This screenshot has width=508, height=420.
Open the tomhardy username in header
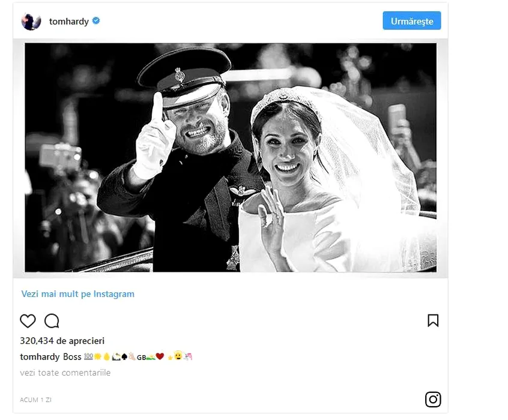click(68, 22)
